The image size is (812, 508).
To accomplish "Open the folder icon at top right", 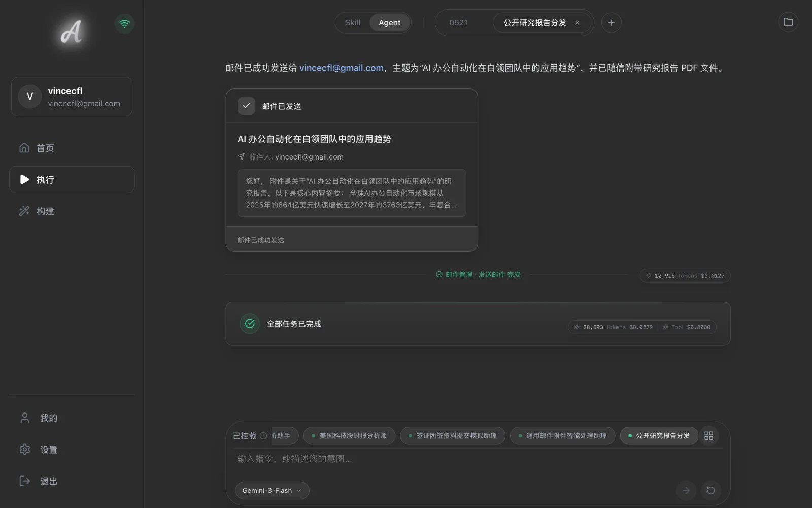I will coord(788,22).
